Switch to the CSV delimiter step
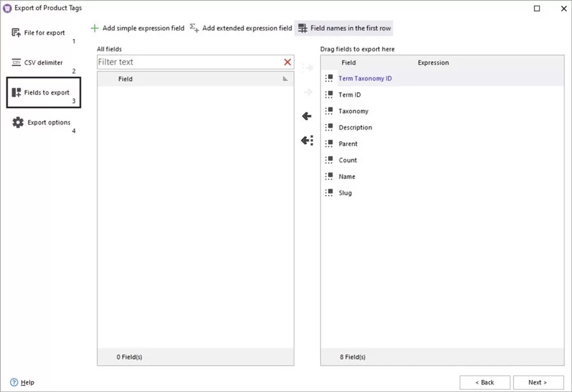 click(43, 62)
